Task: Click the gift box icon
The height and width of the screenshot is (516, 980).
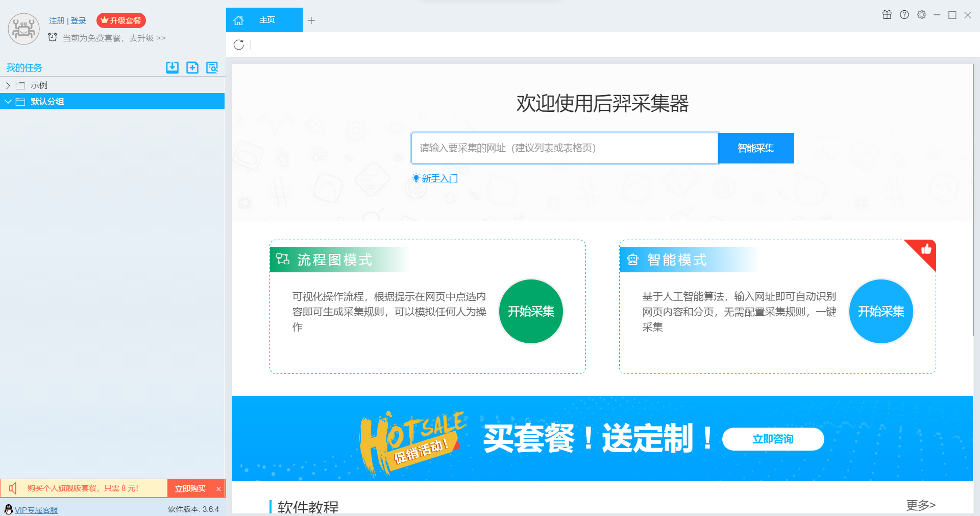Action: [887, 15]
